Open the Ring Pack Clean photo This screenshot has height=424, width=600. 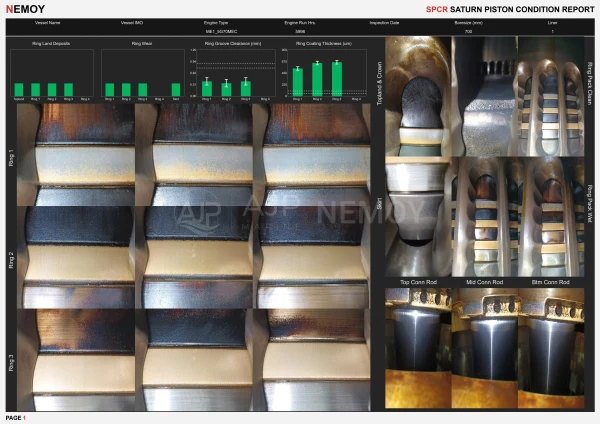pyautogui.click(x=551, y=96)
